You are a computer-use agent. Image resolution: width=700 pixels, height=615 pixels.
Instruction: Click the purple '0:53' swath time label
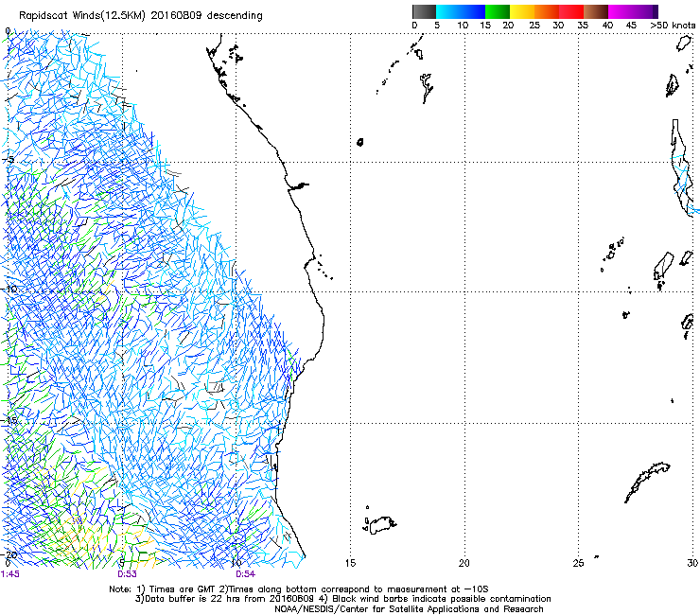point(128,574)
